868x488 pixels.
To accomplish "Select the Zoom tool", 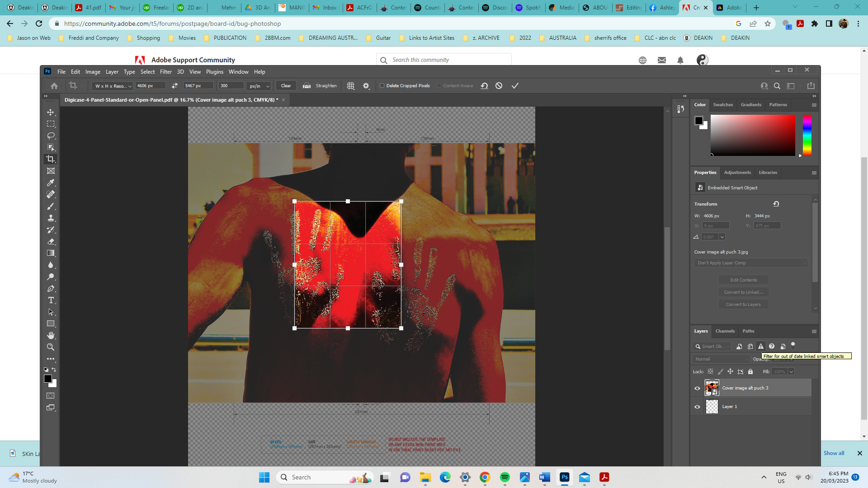I will [x=51, y=347].
